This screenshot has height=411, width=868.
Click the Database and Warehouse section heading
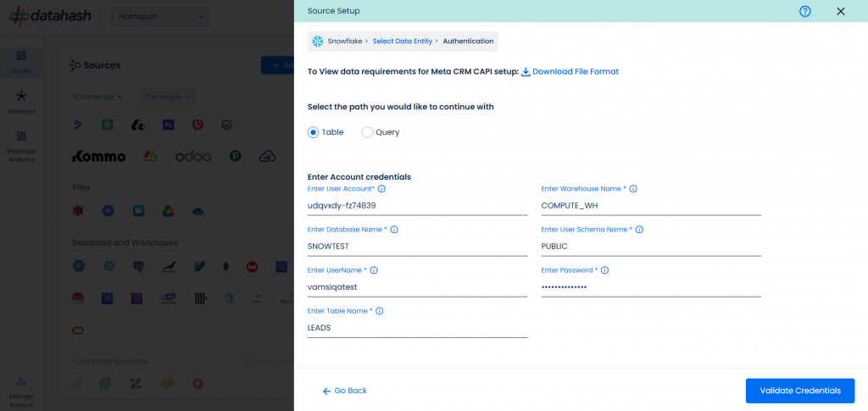pyautogui.click(x=125, y=242)
